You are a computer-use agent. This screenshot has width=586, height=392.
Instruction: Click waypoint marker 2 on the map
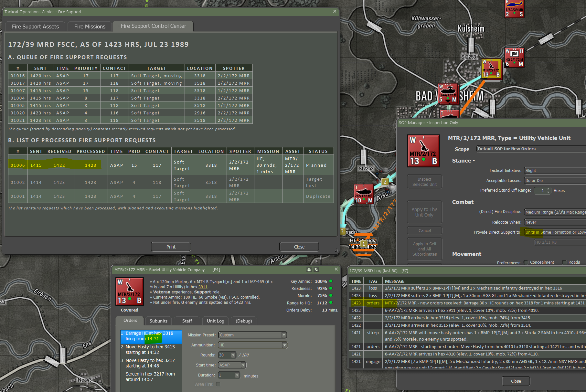(x=385, y=182)
